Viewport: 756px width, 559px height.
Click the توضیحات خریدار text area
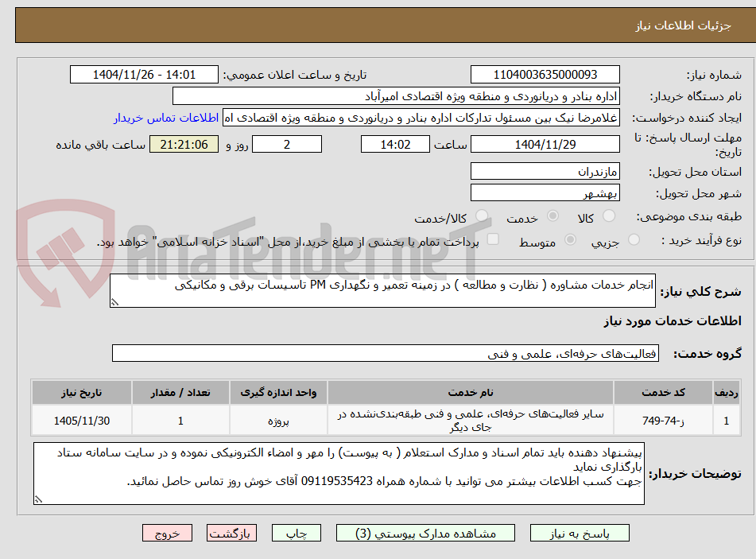[x=339, y=474]
